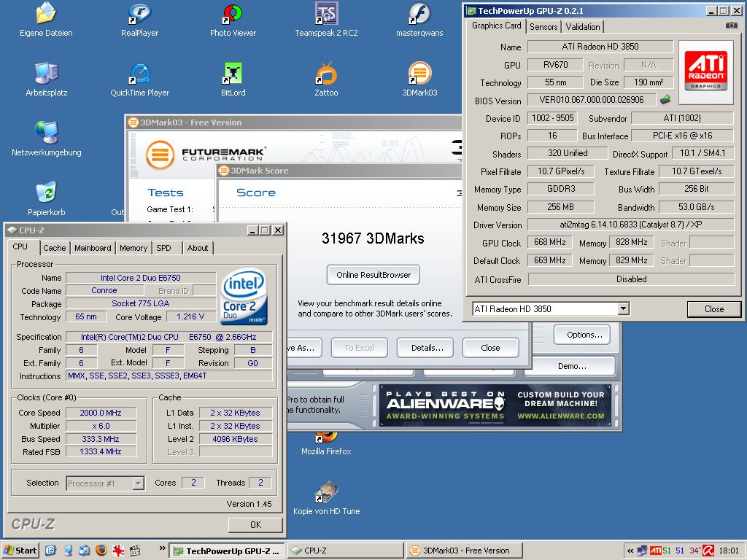747x560 pixels.
Task: Switch to the Cache tab in CPU-Z
Action: click(54, 248)
